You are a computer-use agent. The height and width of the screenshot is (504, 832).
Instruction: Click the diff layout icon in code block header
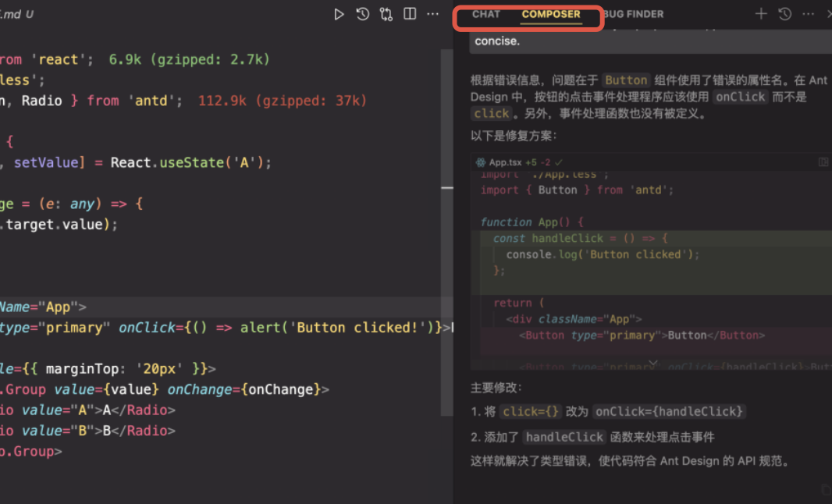823,162
